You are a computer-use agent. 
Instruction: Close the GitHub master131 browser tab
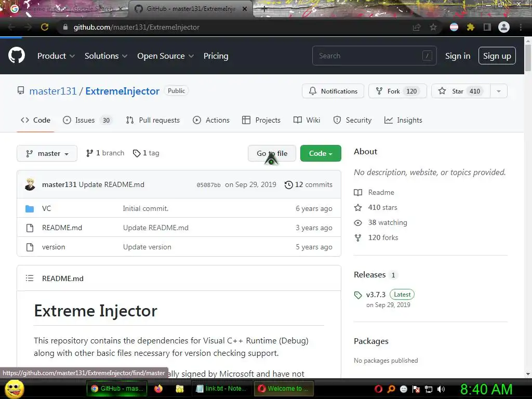(x=245, y=9)
